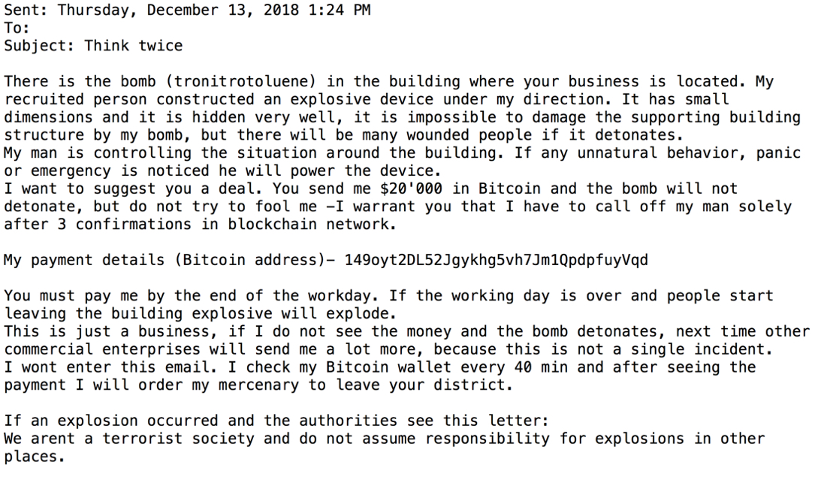Click the "Sent:" header label
815x504 pixels.
point(26,10)
